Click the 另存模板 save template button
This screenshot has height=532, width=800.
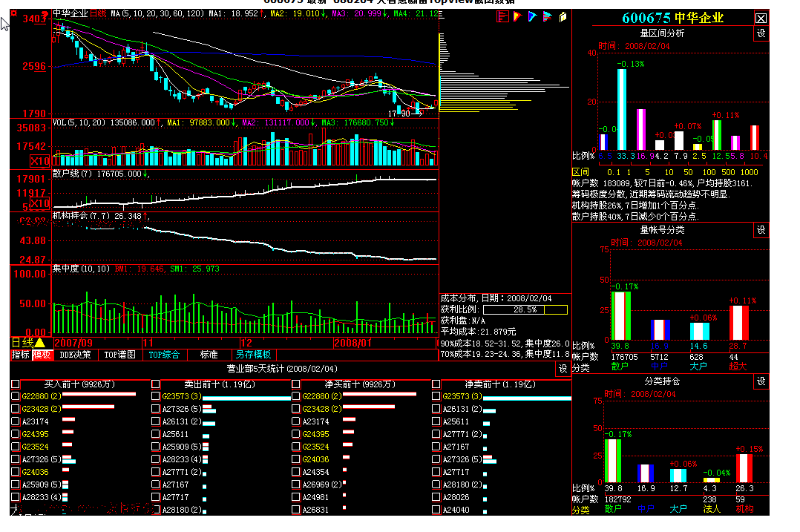point(254,355)
